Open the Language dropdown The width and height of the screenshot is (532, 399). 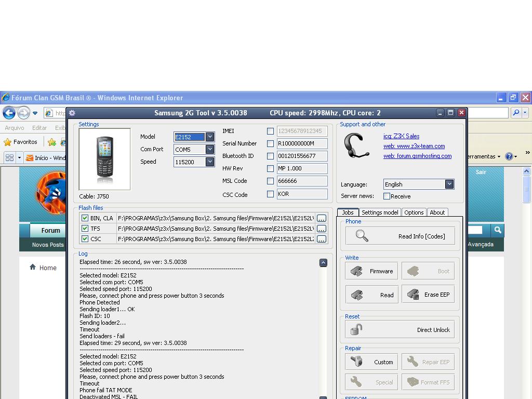coord(449,184)
